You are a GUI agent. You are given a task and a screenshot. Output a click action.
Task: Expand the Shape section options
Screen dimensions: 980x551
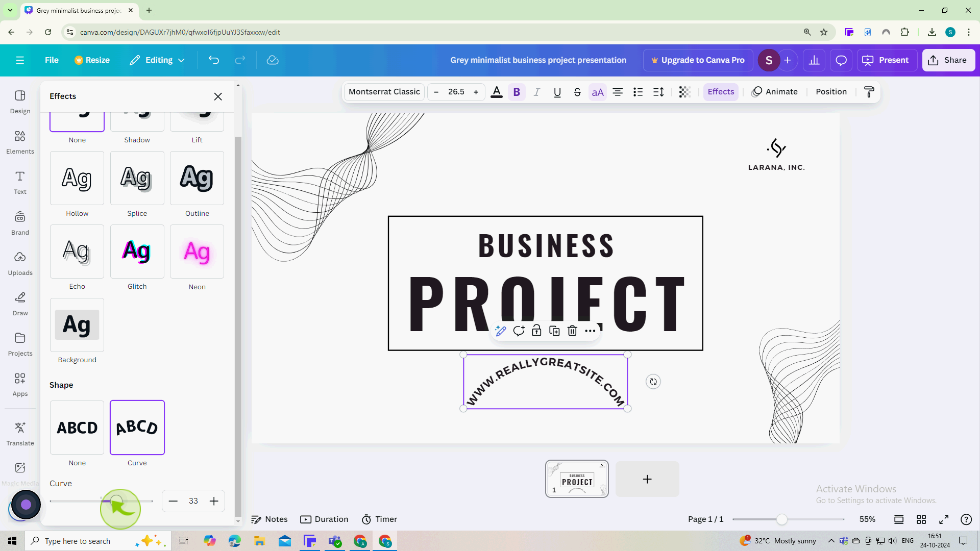[x=61, y=385]
